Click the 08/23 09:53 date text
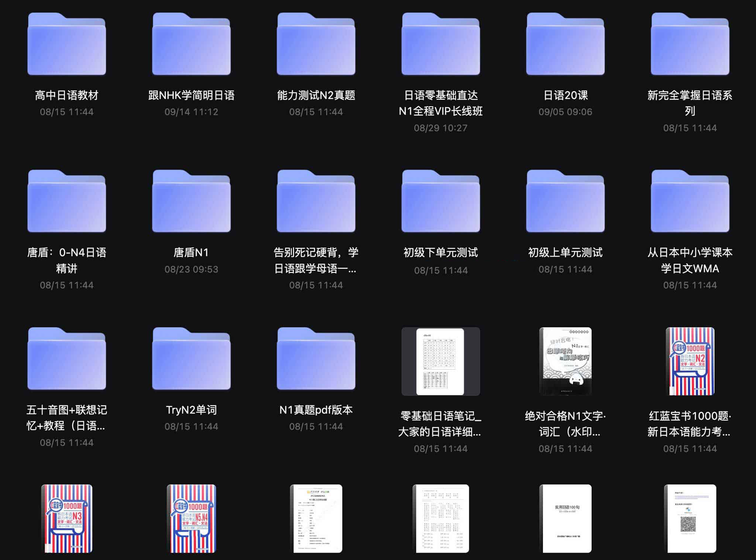Image resolution: width=756 pixels, height=560 pixels. point(191,269)
